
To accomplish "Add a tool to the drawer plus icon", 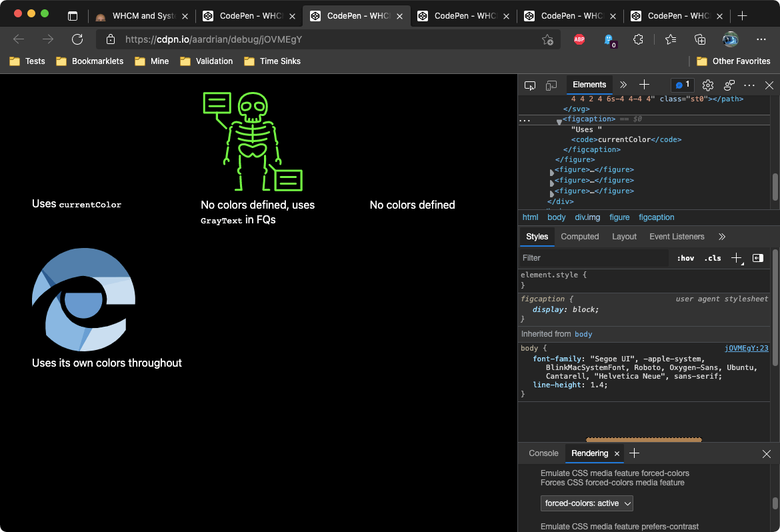I will (x=634, y=453).
